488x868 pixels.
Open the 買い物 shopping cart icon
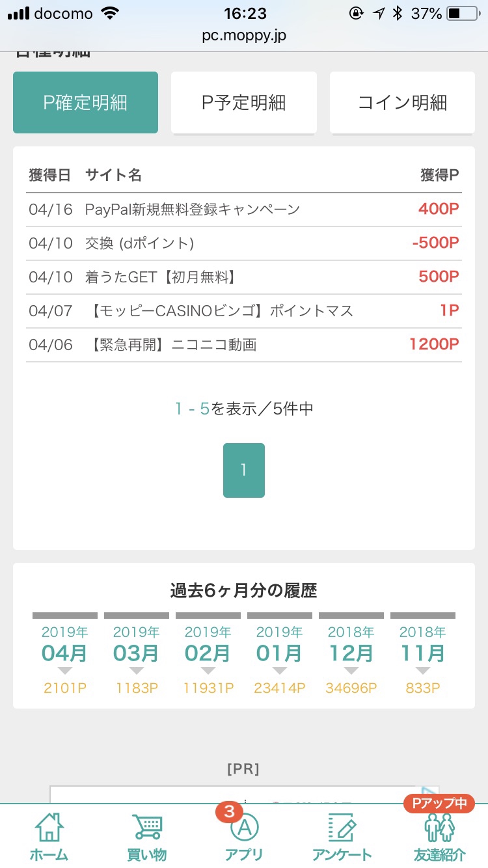click(146, 827)
